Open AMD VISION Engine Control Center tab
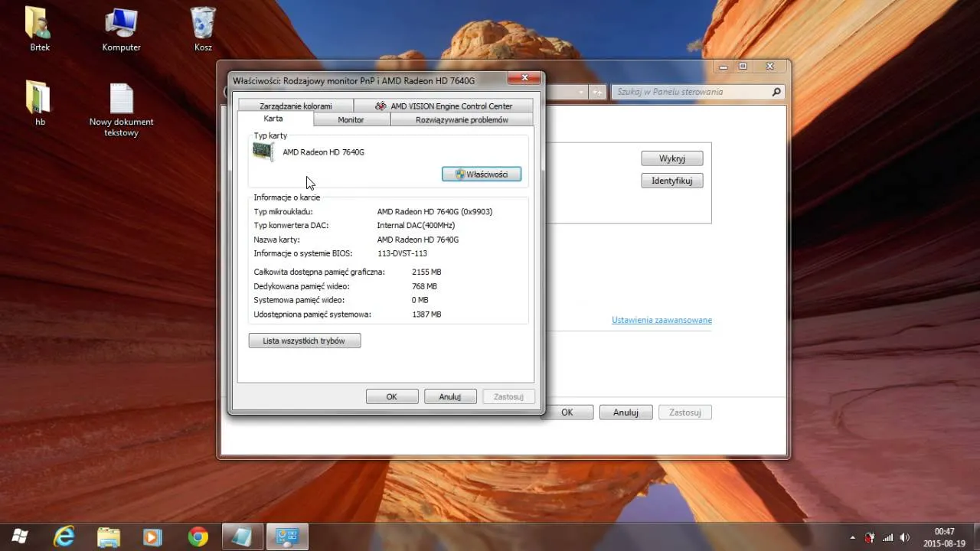980x551 pixels. coord(443,106)
